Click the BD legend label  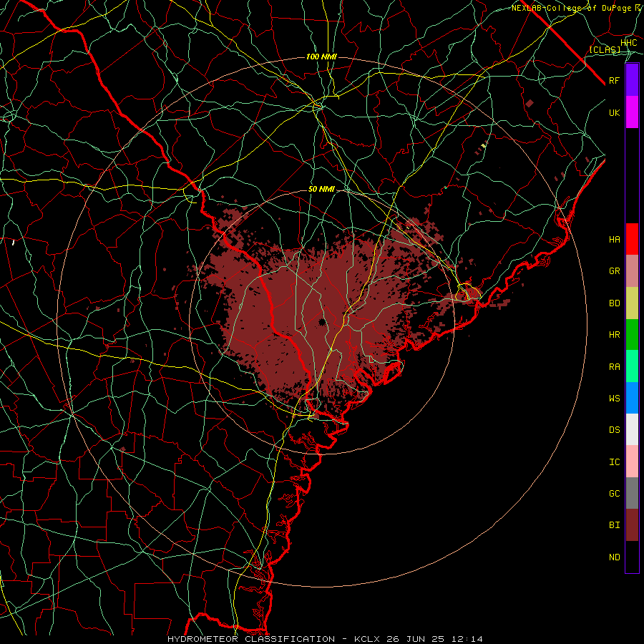click(615, 303)
